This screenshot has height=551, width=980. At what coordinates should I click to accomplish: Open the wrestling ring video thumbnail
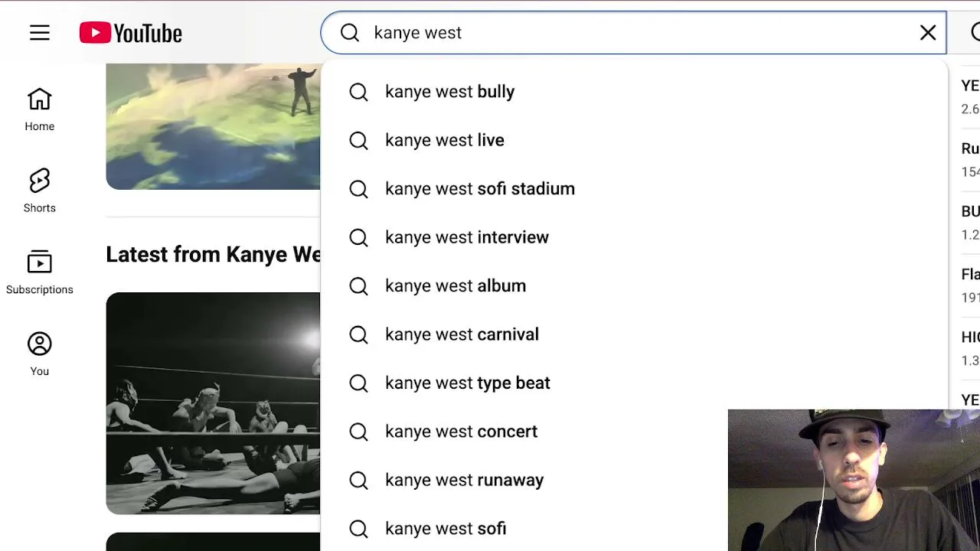coord(213,403)
